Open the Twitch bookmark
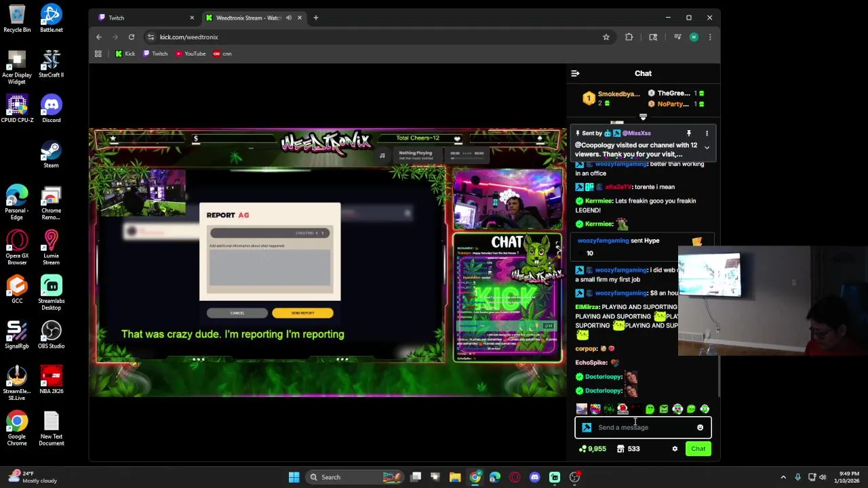 click(x=155, y=54)
